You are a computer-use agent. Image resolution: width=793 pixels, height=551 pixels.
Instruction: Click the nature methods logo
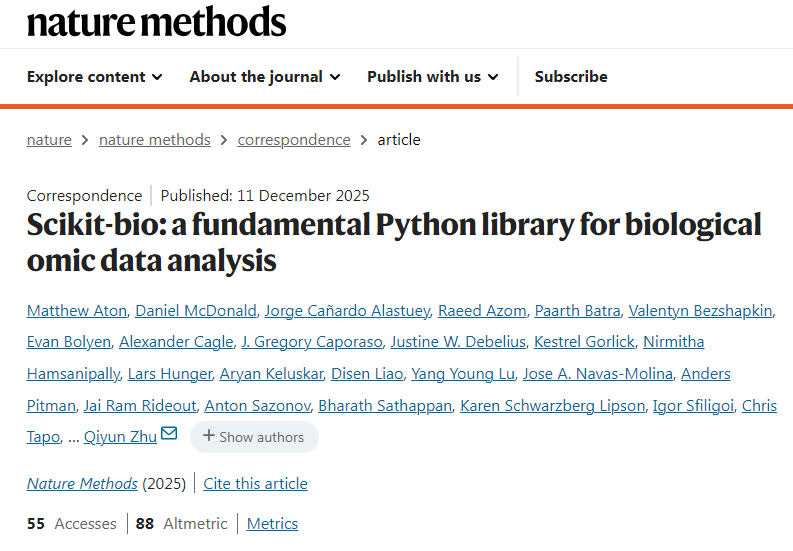(x=156, y=21)
